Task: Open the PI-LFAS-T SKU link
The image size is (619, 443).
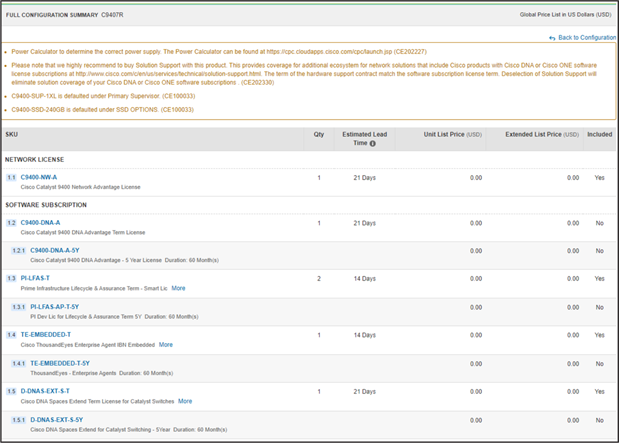Action: click(35, 278)
